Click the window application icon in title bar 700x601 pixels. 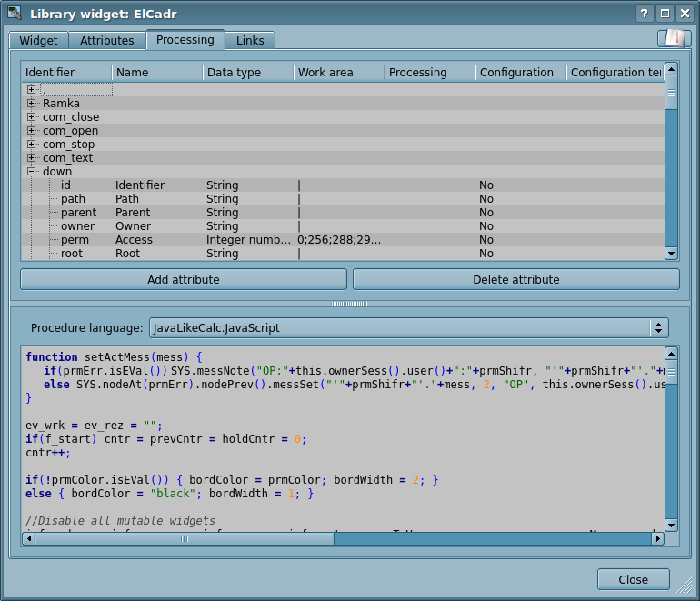[x=15, y=14]
